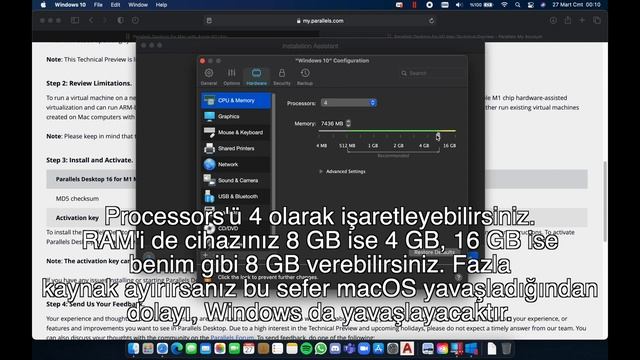The height and width of the screenshot is (360, 640).
Task: Click the red Parallels menu bar icon
Action: [414, 5]
